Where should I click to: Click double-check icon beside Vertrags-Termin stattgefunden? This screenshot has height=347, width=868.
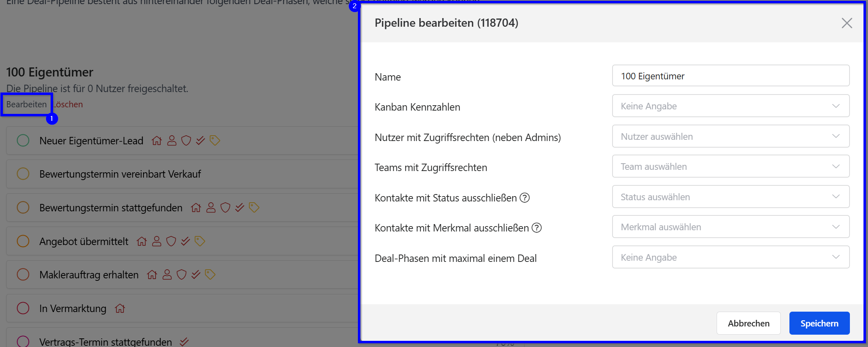[184, 341]
